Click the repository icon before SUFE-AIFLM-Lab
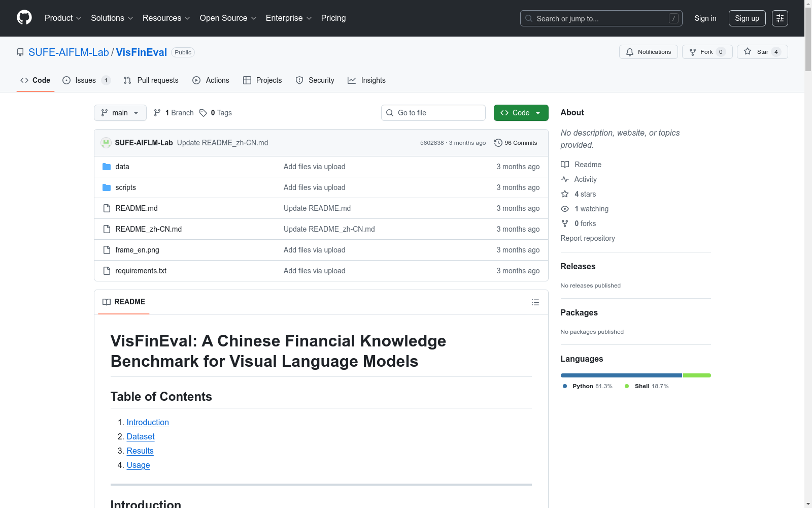The height and width of the screenshot is (508, 812). [20, 52]
